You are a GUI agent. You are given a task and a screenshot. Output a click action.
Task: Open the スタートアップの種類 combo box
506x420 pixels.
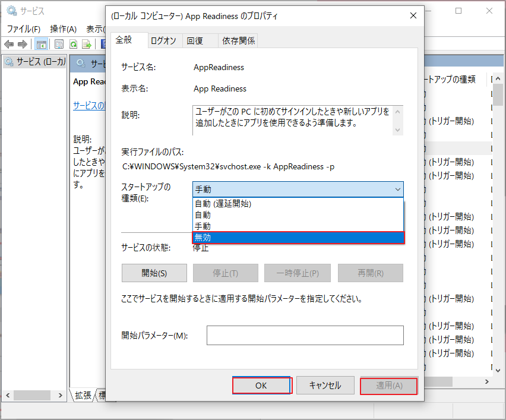tap(298, 189)
